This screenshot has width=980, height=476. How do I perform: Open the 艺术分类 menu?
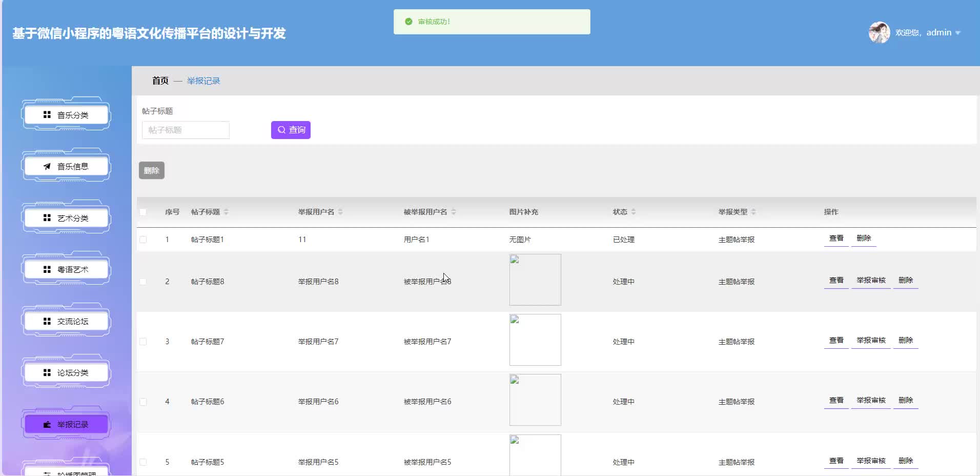(x=66, y=218)
